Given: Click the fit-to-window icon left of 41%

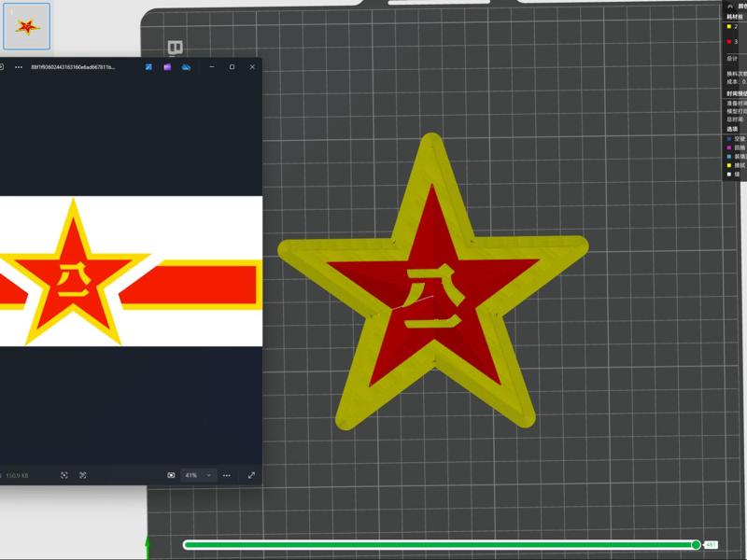Looking at the screenshot, I should pyautogui.click(x=171, y=475).
